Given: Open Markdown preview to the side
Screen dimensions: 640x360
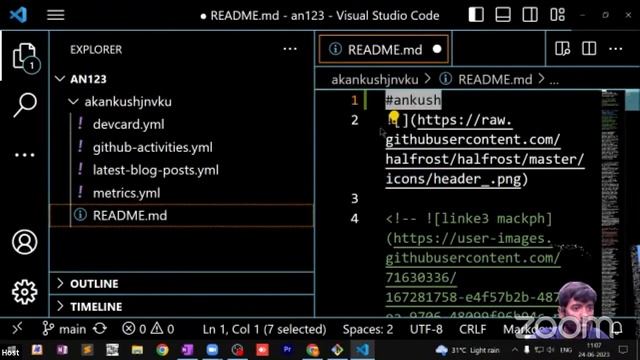Looking at the screenshot, I should (562, 49).
